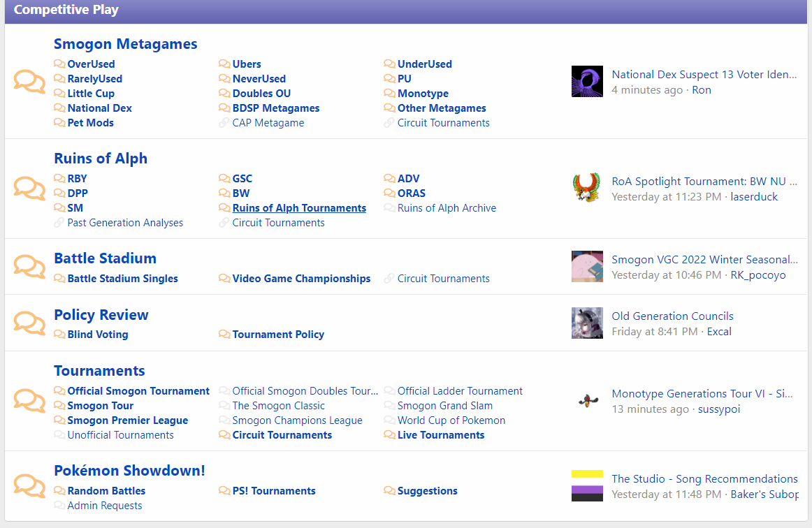Click the Tournaments large chat-bubble icon

click(x=29, y=400)
